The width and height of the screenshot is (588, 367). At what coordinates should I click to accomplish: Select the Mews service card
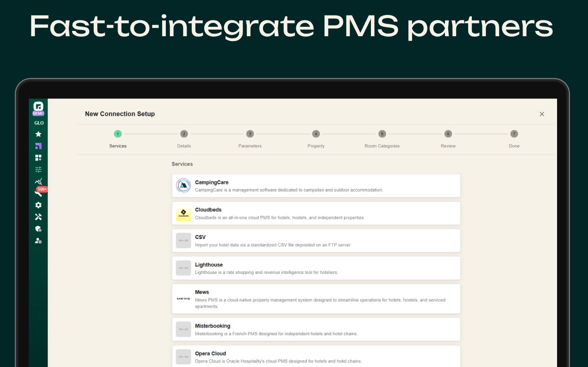[316, 299]
